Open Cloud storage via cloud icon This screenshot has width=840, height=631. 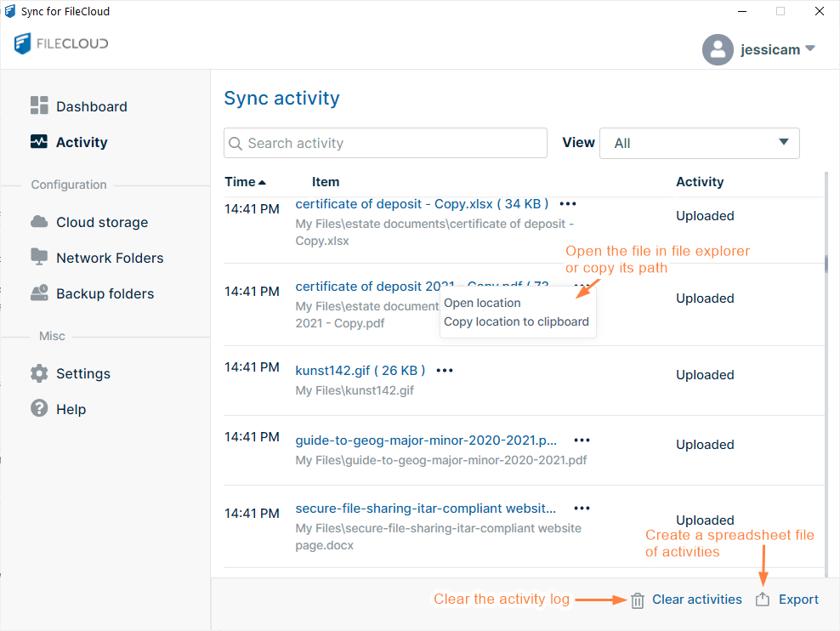pos(39,222)
